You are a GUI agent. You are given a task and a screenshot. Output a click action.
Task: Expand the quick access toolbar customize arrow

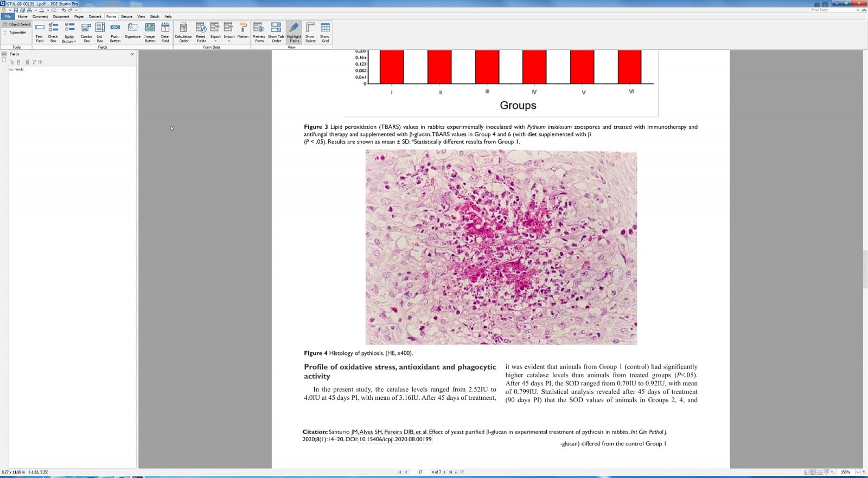76,10
